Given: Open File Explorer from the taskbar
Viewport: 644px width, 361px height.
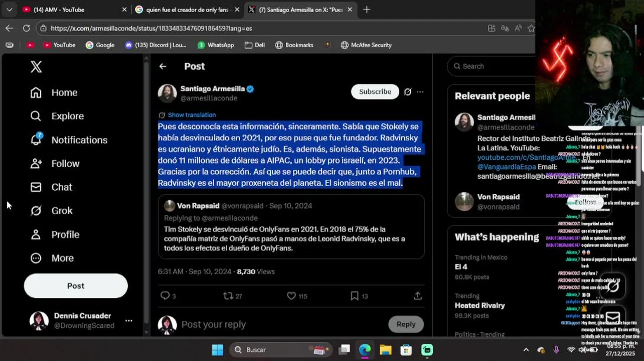Looking at the screenshot, I should click(385, 350).
